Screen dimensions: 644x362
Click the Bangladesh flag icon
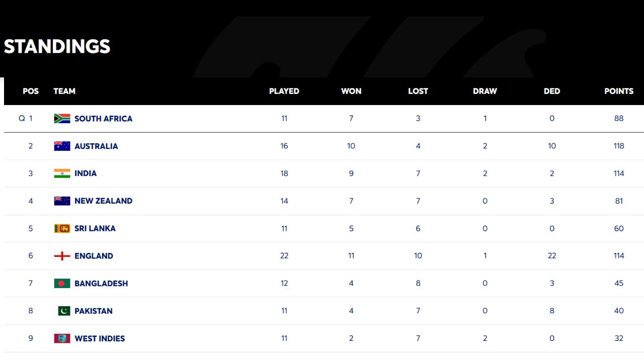[62, 283]
